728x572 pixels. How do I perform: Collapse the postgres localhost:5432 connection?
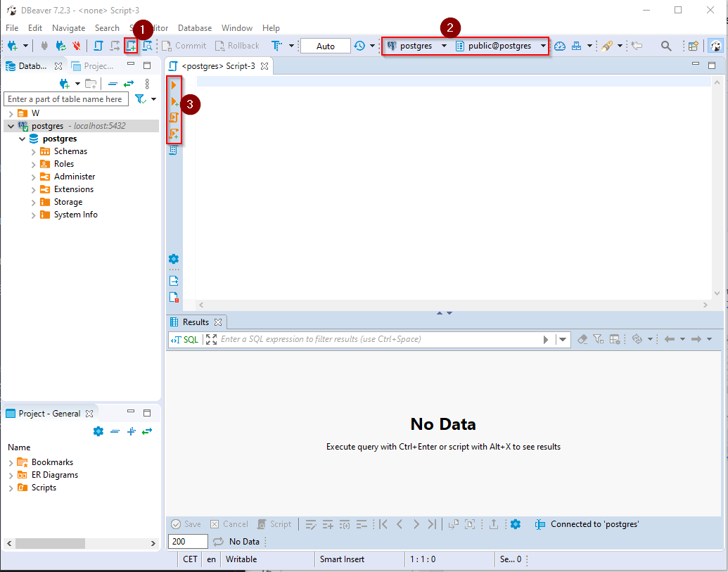(x=11, y=126)
